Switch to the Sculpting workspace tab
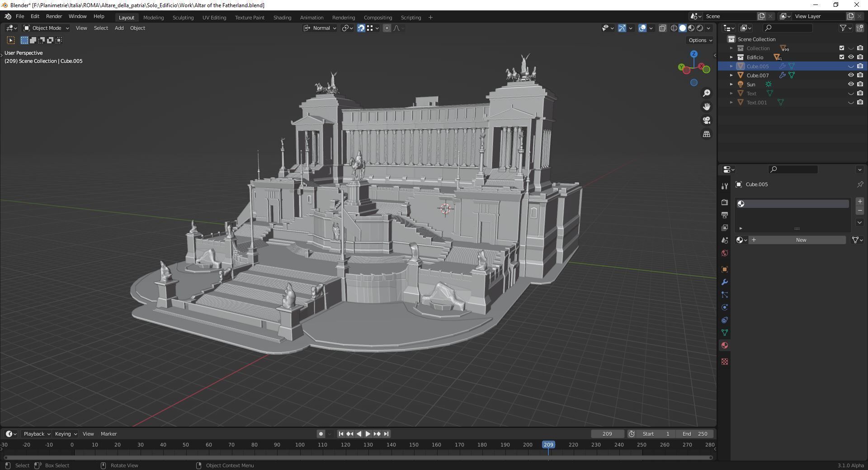Viewport: 868px width, 470px height. 183,18
